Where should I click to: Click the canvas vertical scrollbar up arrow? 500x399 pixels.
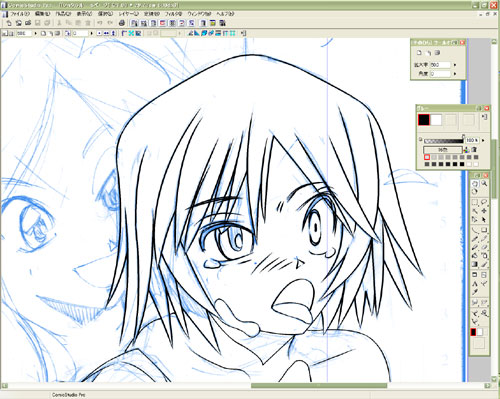[x=494, y=41]
